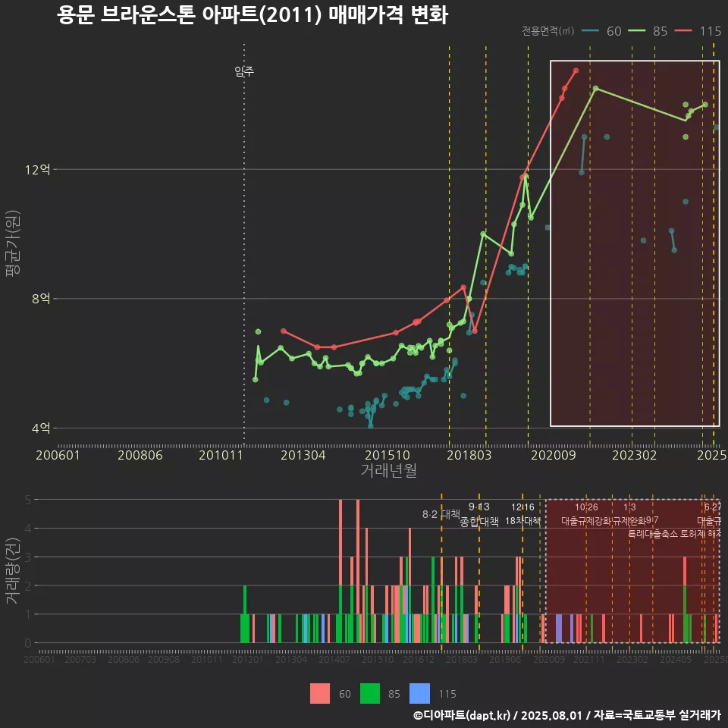Click 200806 on the upper chart x-axis
Screen dimensions: 728x728
(140, 455)
